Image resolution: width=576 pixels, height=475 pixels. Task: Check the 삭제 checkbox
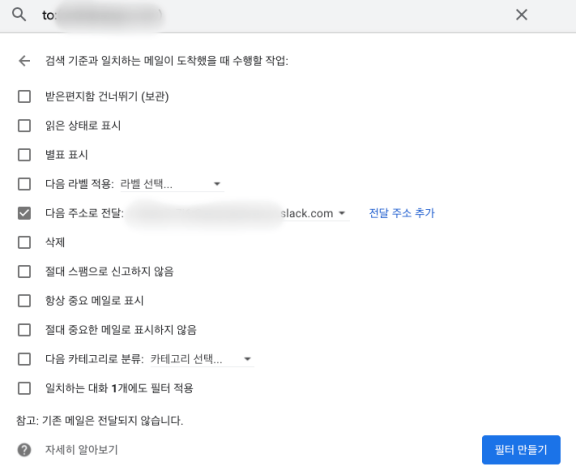coord(24,242)
